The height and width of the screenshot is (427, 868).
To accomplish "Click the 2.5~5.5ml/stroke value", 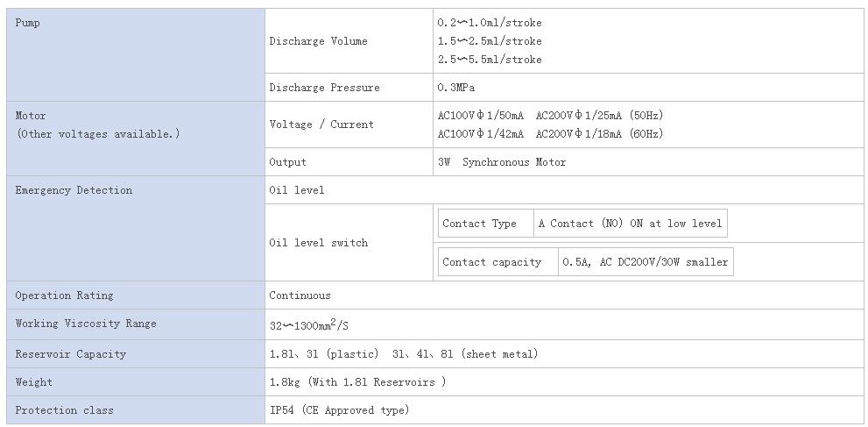I will point(490,60).
